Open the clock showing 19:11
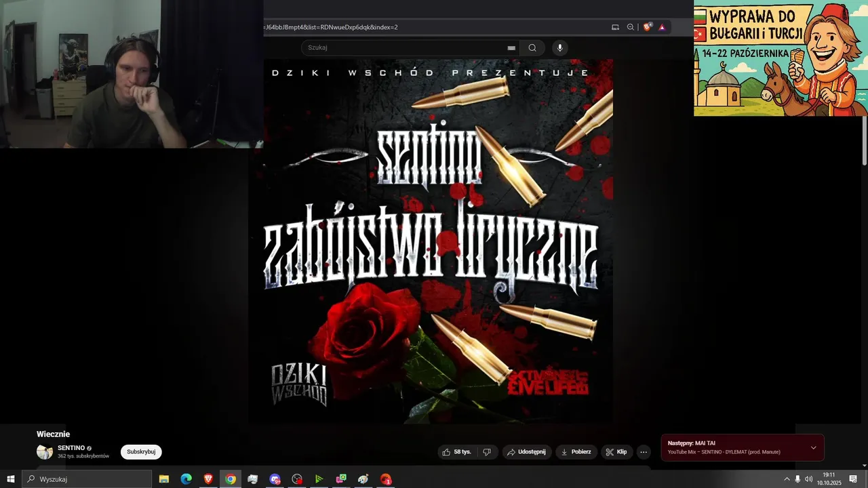Image resolution: width=868 pixels, height=488 pixels. tap(829, 479)
